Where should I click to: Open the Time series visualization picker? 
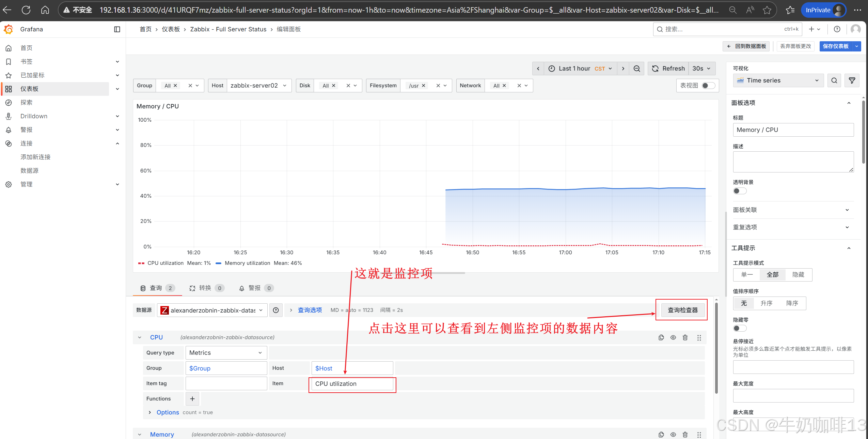pyautogui.click(x=778, y=80)
